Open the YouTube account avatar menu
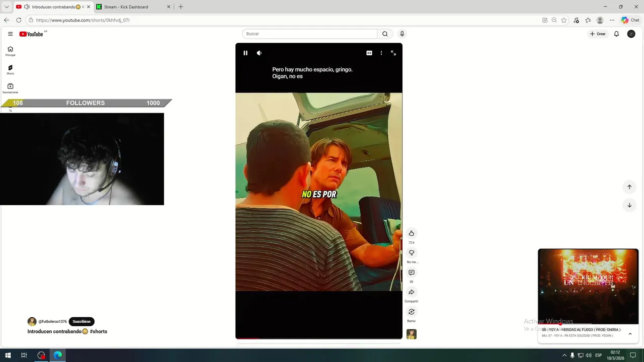Screen dimensions: 644x362 [x=631, y=34]
